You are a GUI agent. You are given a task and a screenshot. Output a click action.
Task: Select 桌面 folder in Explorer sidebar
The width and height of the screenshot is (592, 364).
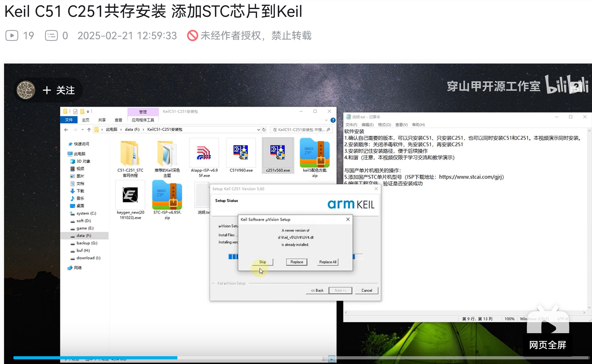tap(77, 206)
